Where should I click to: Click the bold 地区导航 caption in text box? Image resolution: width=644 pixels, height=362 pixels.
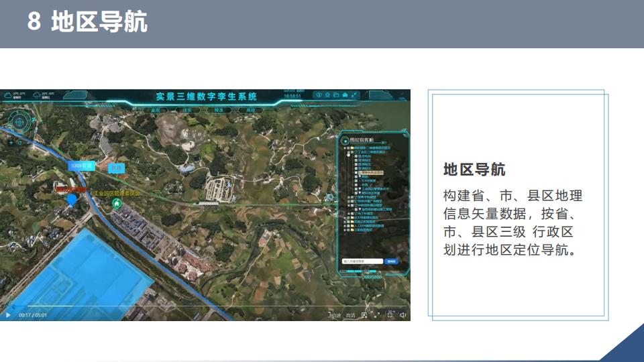coord(474,170)
